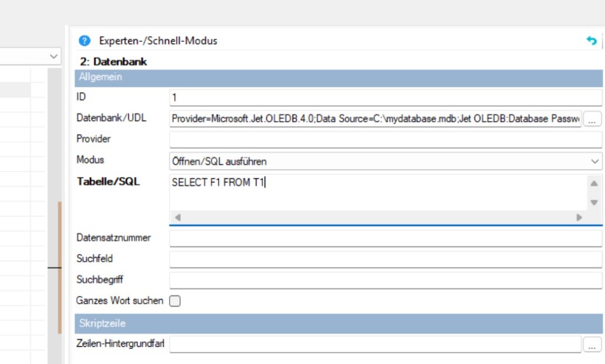Click the Suchfeld input box
Viewport: 605px width, 364px height.
pyautogui.click(x=385, y=259)
